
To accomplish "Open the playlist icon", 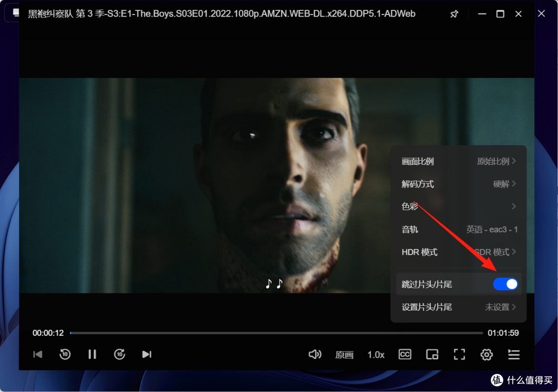I will [x=514, y=354].
